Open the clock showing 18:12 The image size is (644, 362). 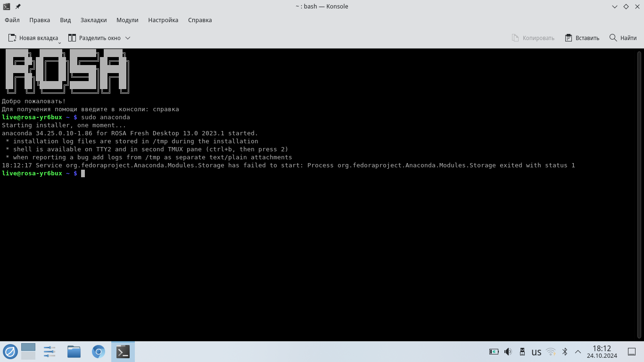tap(602, 352)
